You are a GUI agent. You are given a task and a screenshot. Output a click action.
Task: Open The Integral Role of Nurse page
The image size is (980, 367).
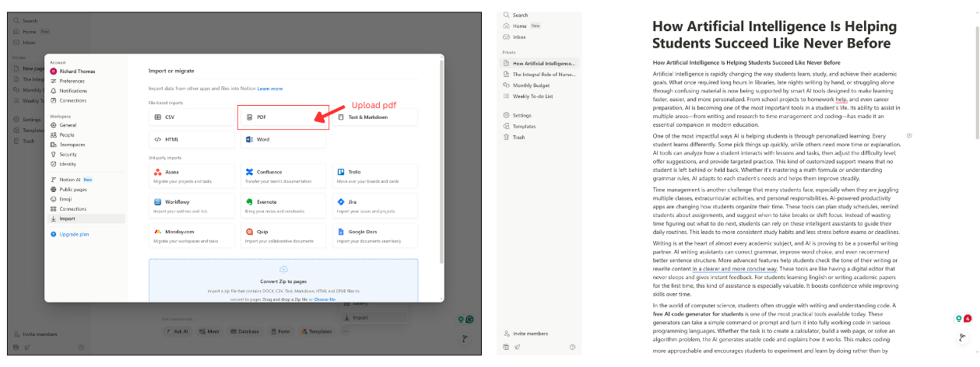coord(538,74)
